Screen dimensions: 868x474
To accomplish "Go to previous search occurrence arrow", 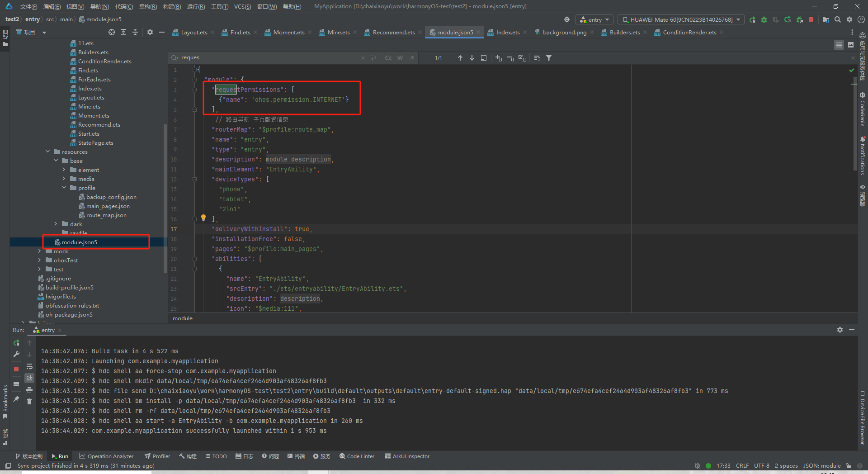I will 460,58.
